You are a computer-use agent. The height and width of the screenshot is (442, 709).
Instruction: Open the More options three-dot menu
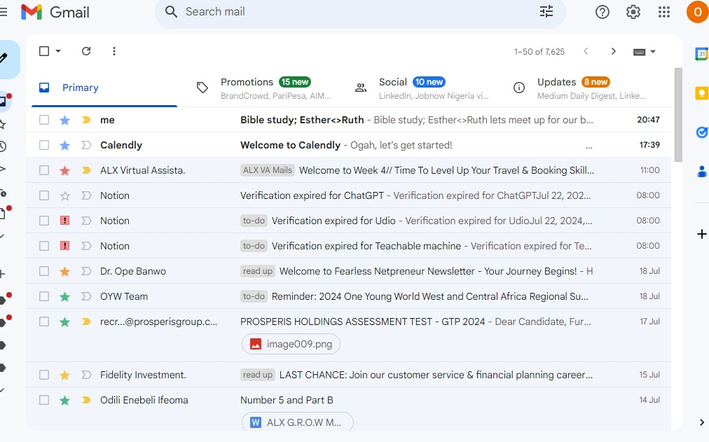[114, 51]
